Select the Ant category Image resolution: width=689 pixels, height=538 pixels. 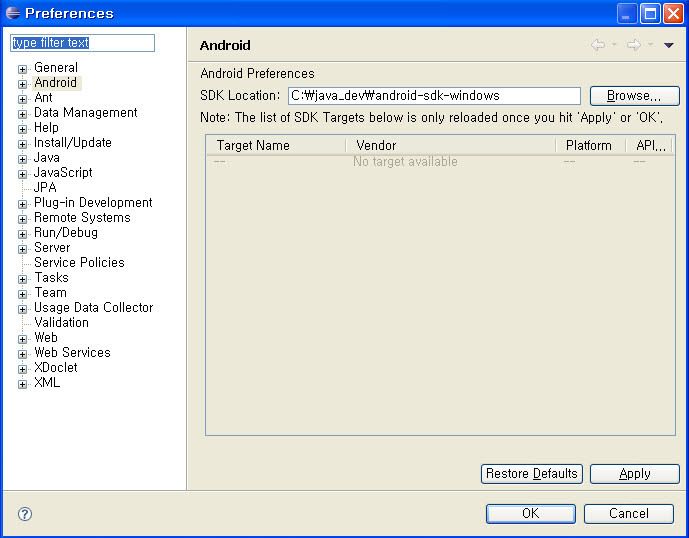[x=43, y=98]
